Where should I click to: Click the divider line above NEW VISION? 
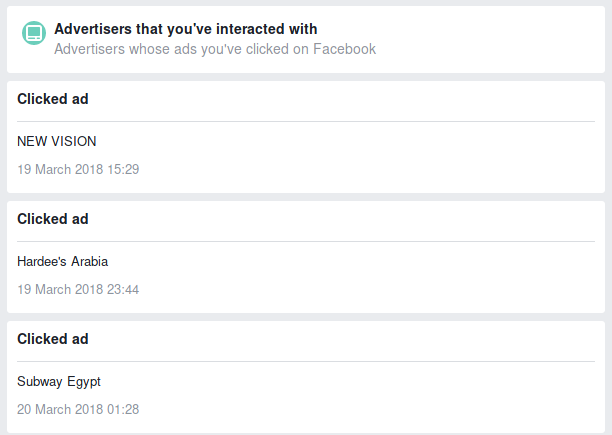click(x=306, y=121)
